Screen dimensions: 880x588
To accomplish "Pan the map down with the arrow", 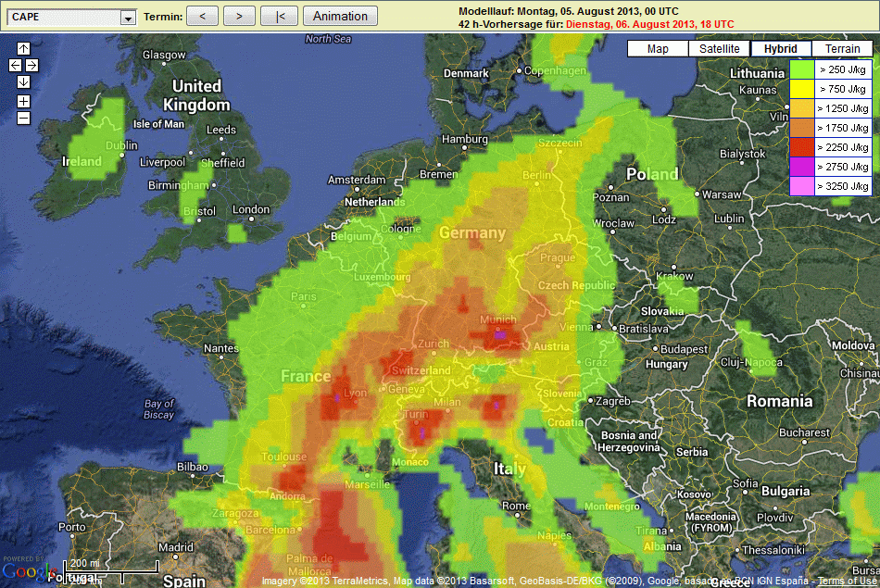I will click(23, 81).
